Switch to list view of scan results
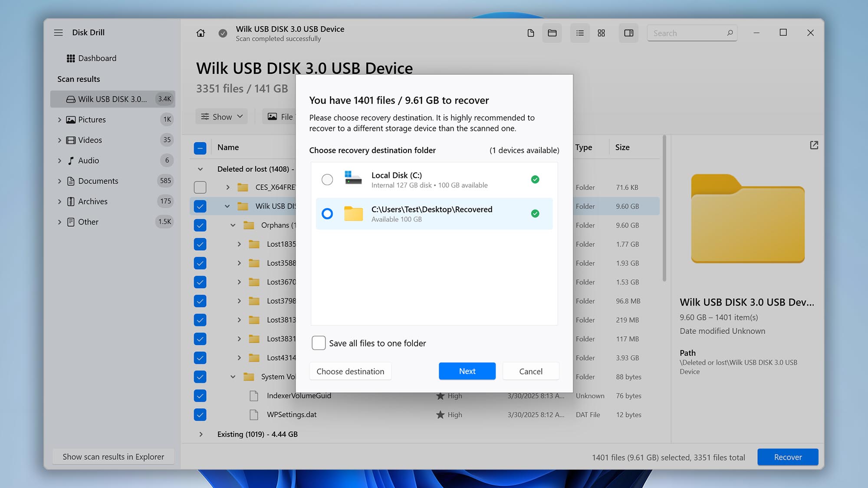Screen dimensions: 868x488 click(x=580, y=33)
